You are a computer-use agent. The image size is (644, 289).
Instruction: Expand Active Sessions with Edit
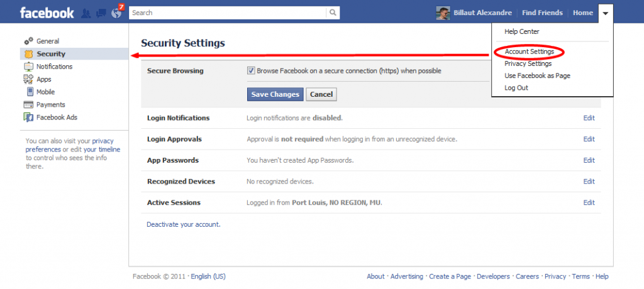click(x=589, y=203)
